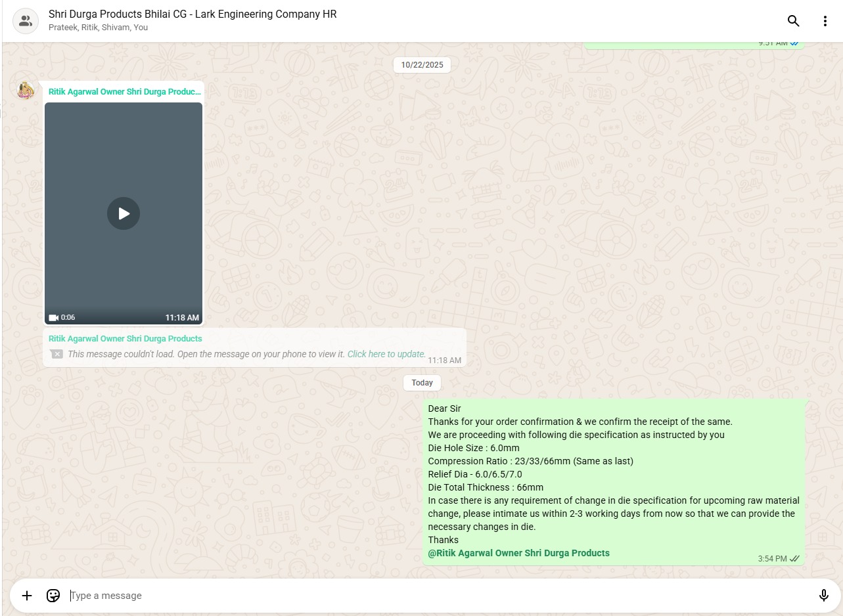Image resolution: width=843 pixels, height=616 pixels.
Task: Click the 10/22/2025 date badge
Action: (x=422, y=65)
